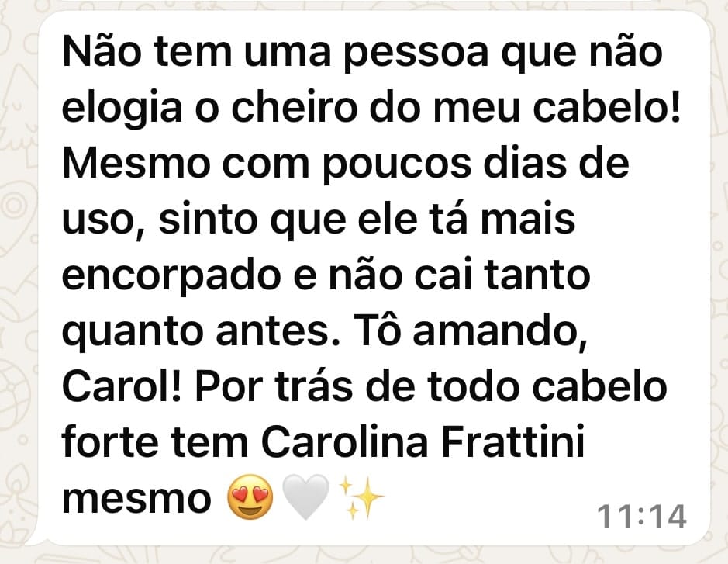Screen dimensions: 728x564
Task: Tap the white heart emoji
Action: click(305, 497)
